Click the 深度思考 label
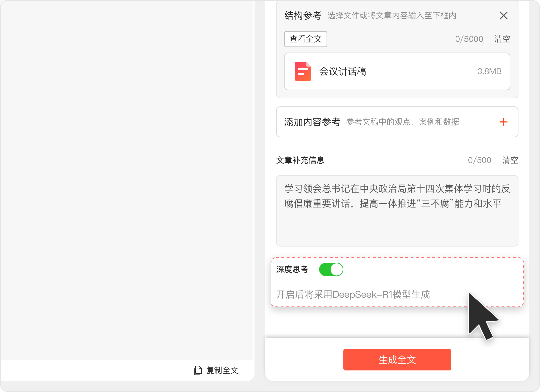 click(x=292, y=269)
